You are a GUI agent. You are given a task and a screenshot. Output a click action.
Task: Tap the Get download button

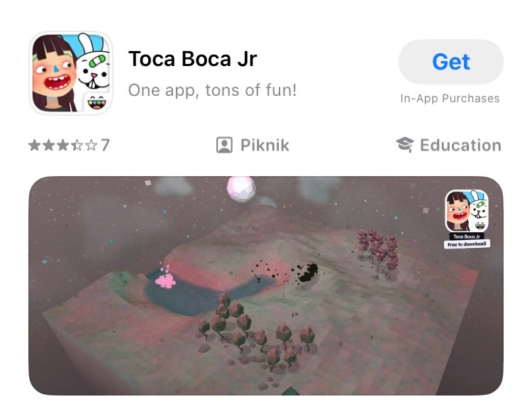(451, 62)
